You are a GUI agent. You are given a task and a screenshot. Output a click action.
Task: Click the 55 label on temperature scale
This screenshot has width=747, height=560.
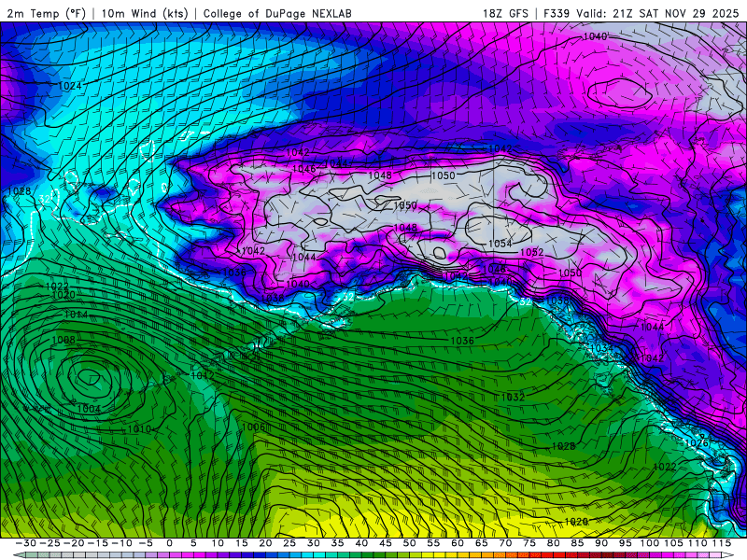(x=433, y=543)
